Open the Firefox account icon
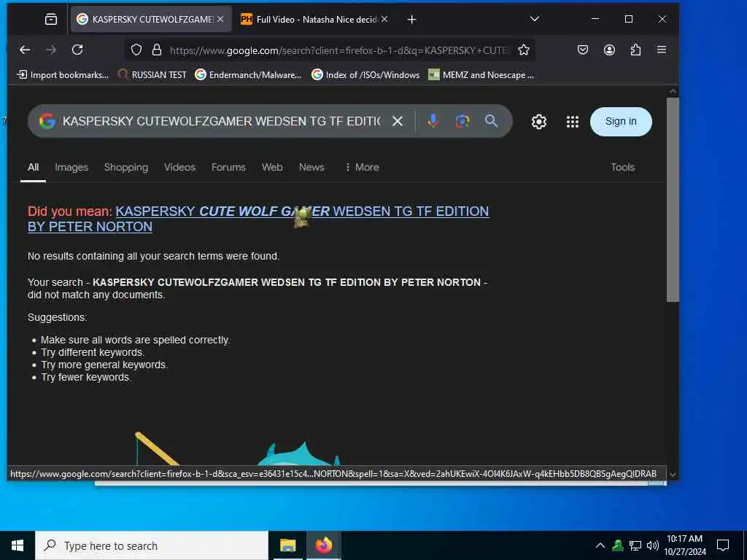 click(x=609, y=50)
